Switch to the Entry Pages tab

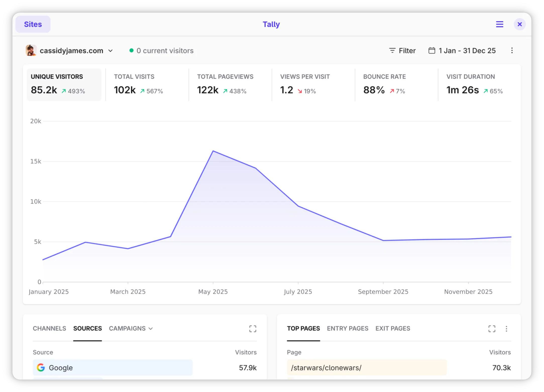tap(348, 328)
